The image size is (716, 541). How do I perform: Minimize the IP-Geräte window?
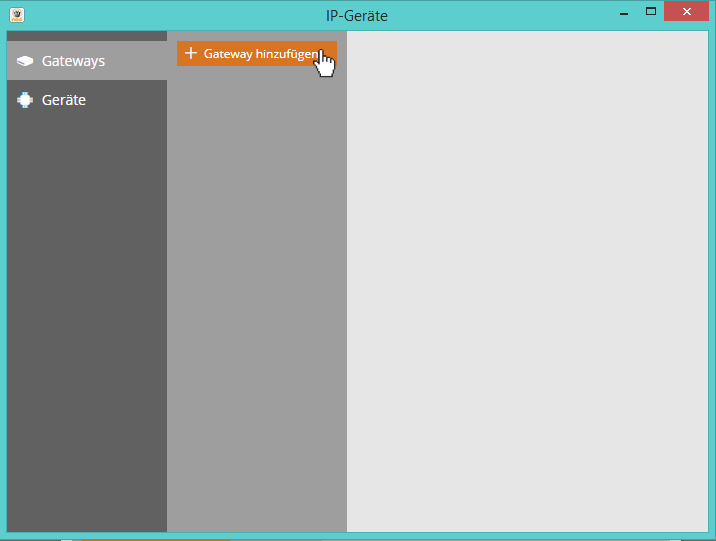point(623,12)
